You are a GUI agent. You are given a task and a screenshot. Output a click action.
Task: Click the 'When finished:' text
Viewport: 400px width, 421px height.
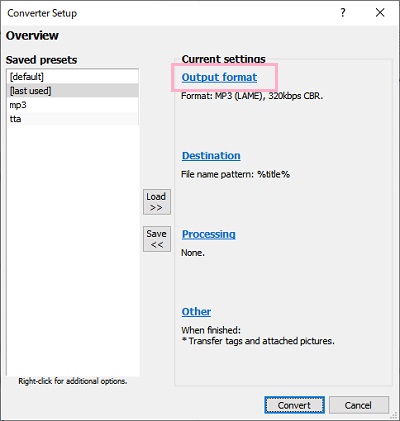click(211, 330)
